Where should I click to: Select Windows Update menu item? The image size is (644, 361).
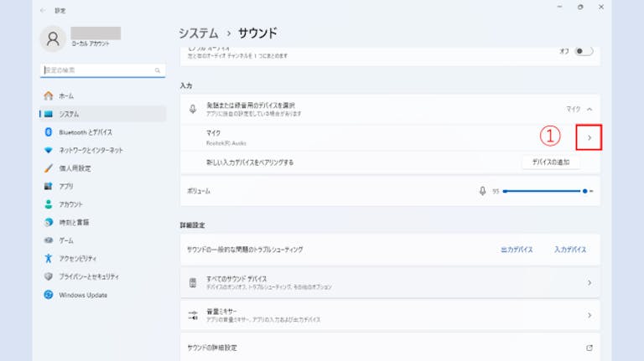tap(102, 295)
